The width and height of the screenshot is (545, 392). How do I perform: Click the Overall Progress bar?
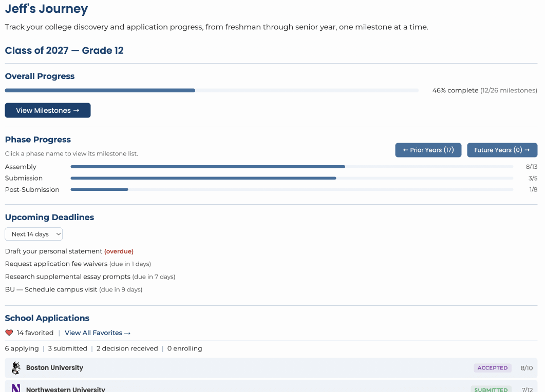212,90
